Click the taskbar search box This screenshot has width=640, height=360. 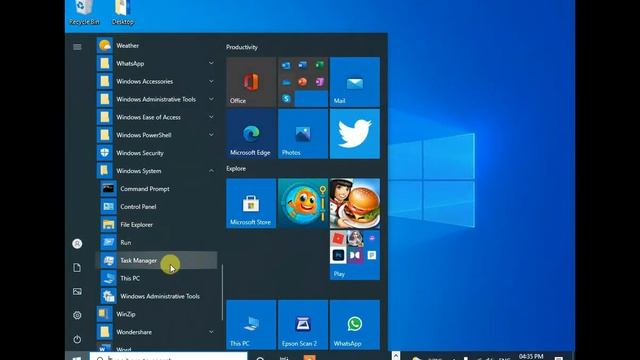pos(168,356)
